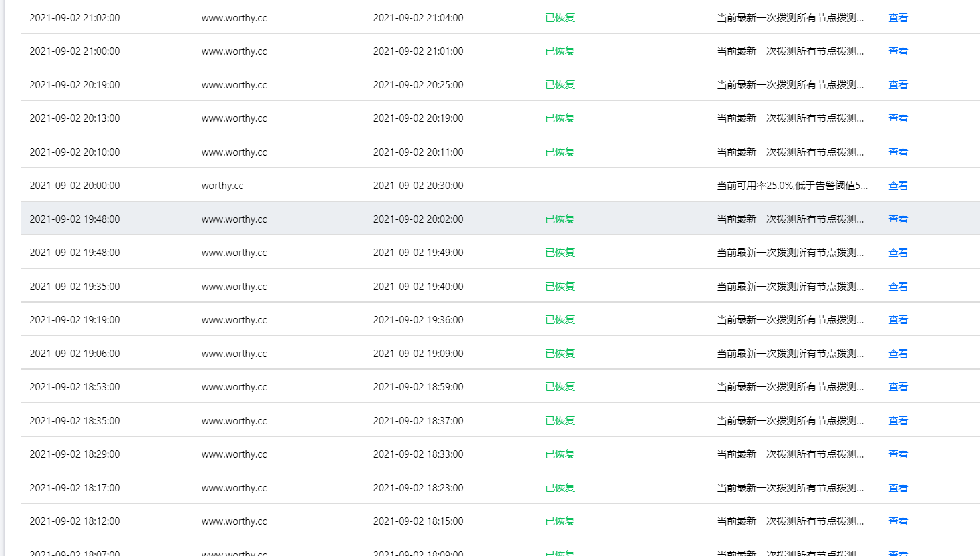The image size is (980, 556).
Task: Click end time 2021-09-02 19:40:00
Action: (x=418, y=287)
